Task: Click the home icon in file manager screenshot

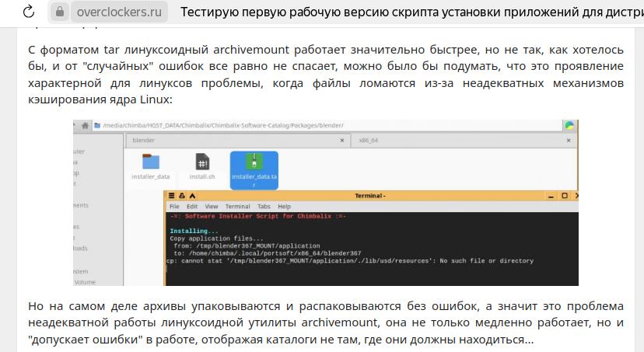Action: pos(85,126)
